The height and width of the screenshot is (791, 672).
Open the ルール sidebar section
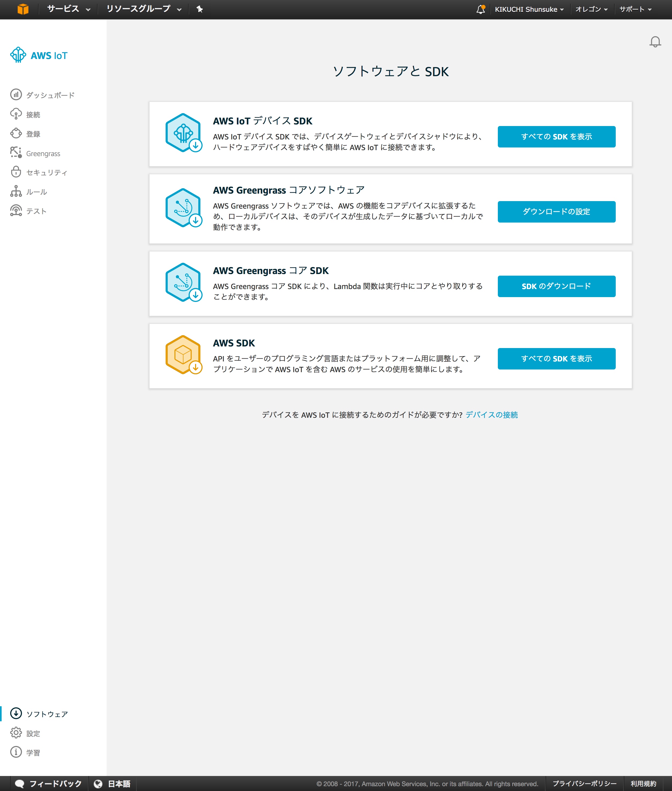point(36,192)
